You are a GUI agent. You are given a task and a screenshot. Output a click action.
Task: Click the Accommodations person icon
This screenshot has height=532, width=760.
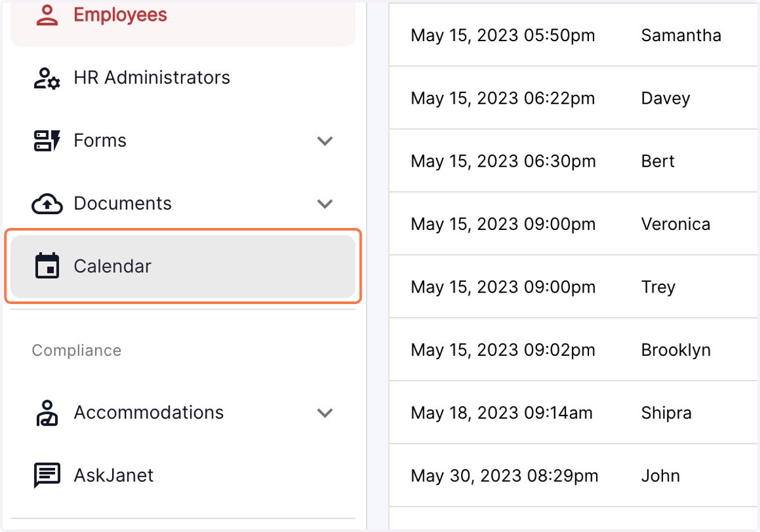47,413
